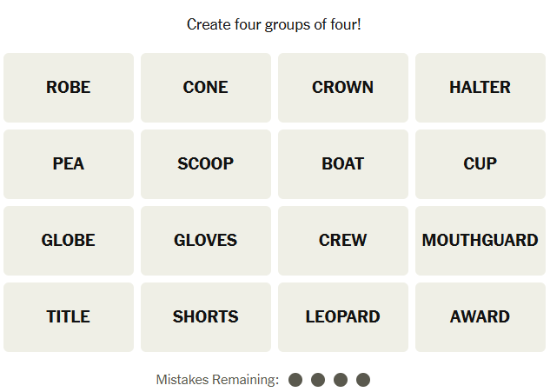This screenshot has width=550, height=392.
Task: Click the leftmost Mistakes Remaining dot
Action: [295, 380]
